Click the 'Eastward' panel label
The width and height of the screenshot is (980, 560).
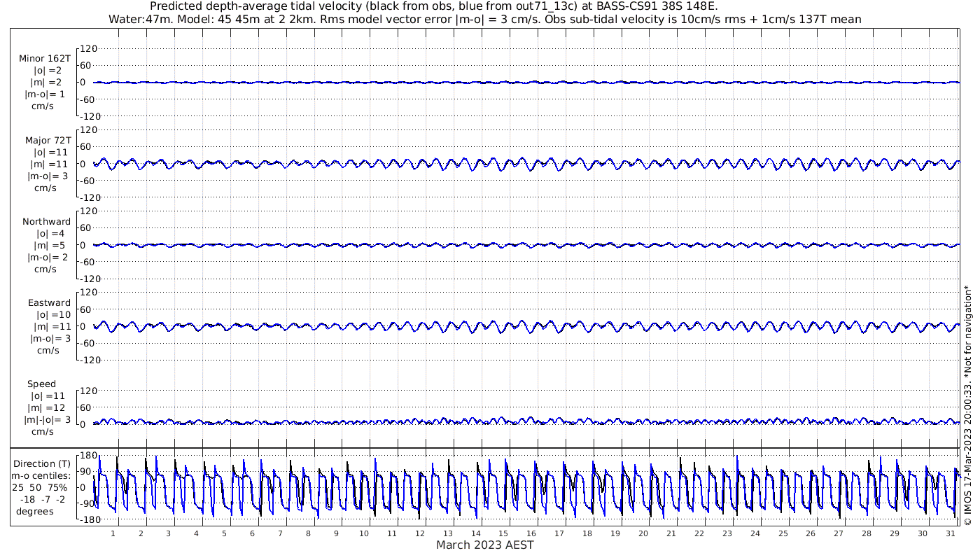click(x=49, y=302)
